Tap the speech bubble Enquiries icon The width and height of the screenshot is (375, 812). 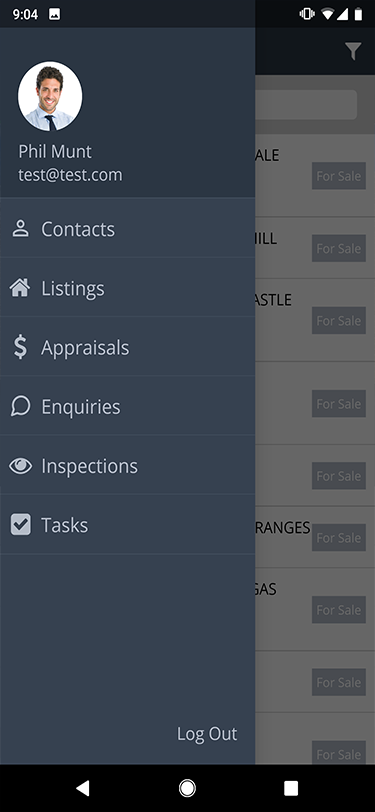[20, 407]
